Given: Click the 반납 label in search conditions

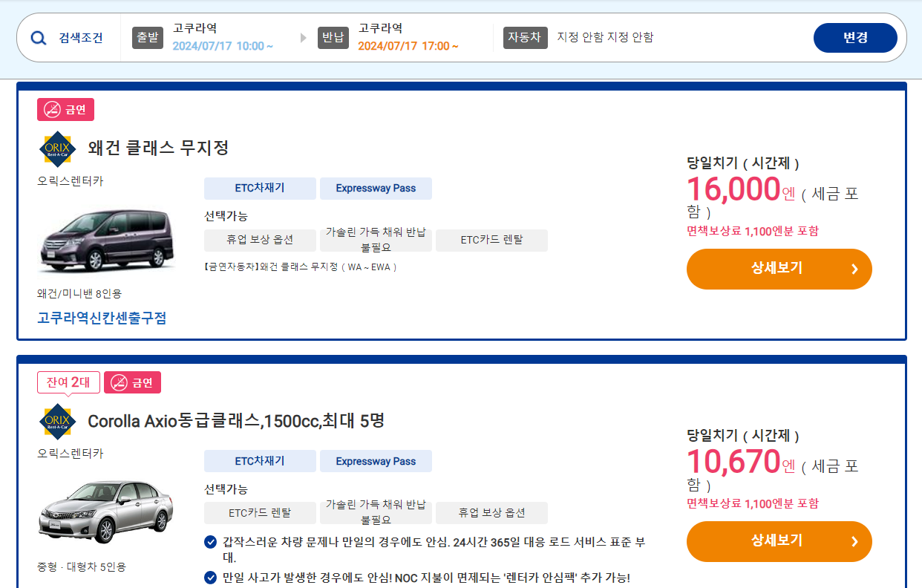Looking at the screenshot, I should 333,38.
